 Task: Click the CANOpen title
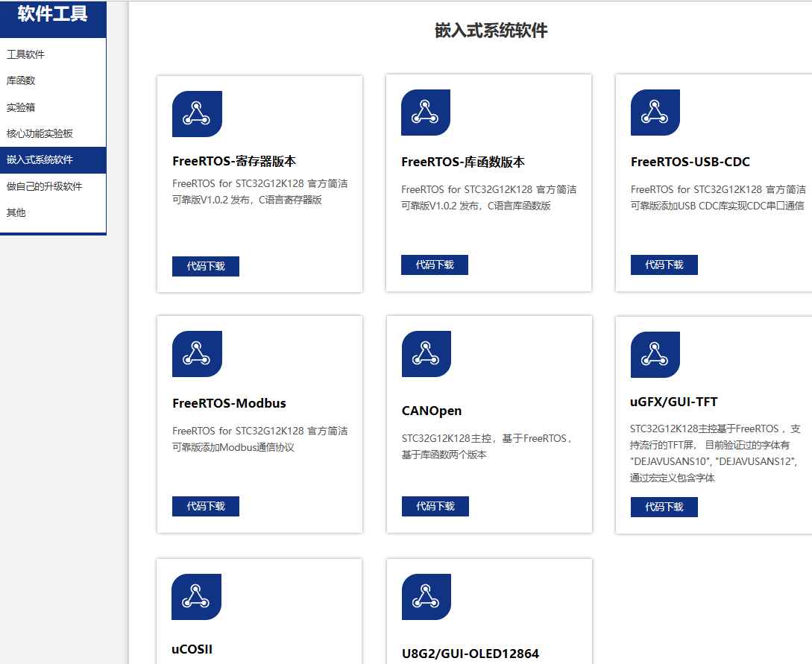[432, 411]
